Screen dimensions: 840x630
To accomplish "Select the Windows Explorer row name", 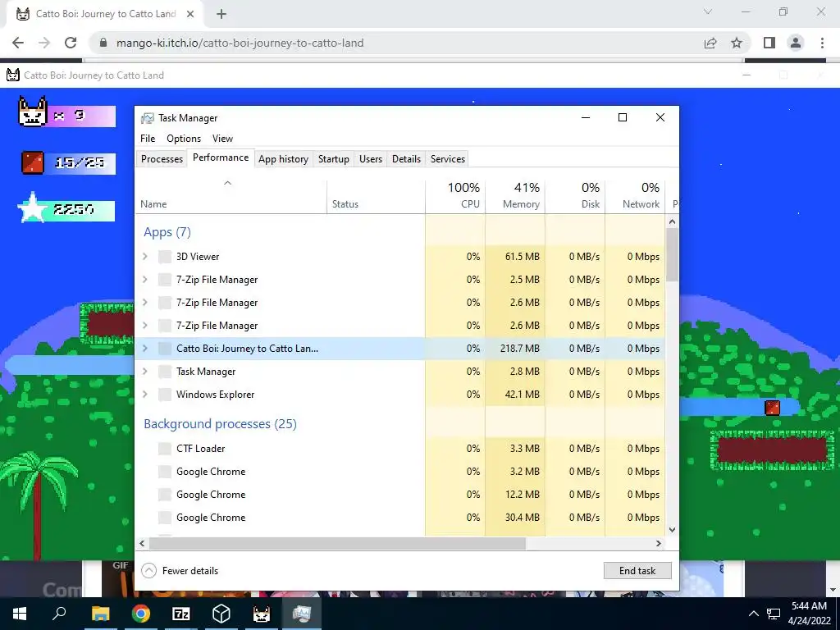I will click(216, 395).
